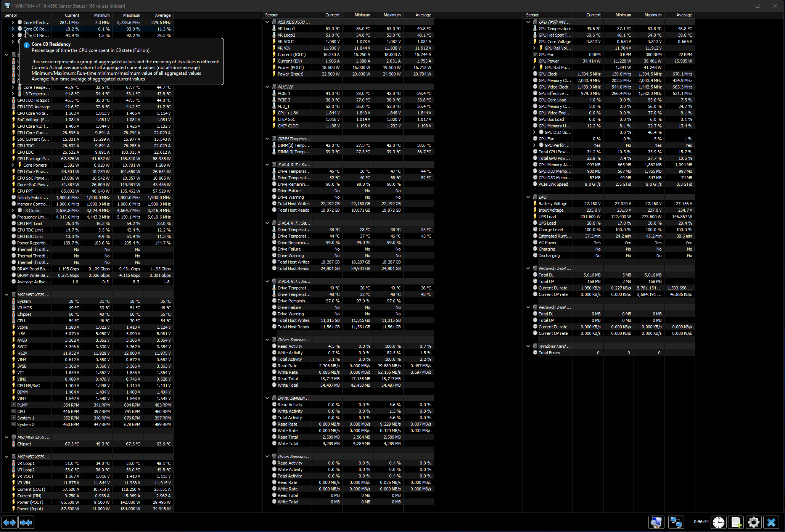Image resolution: width=785 pixels, height=532 pixels.
Task: Expand the GPU D3D Usage entry
Action: pos(534,132)
